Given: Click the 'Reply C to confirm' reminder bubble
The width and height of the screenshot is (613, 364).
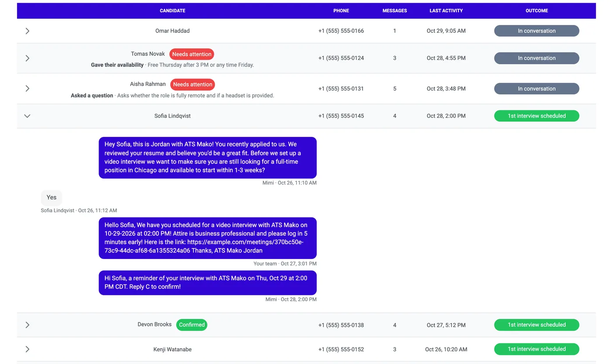Looking at the screenshot, I should click(x=208, y=283).
